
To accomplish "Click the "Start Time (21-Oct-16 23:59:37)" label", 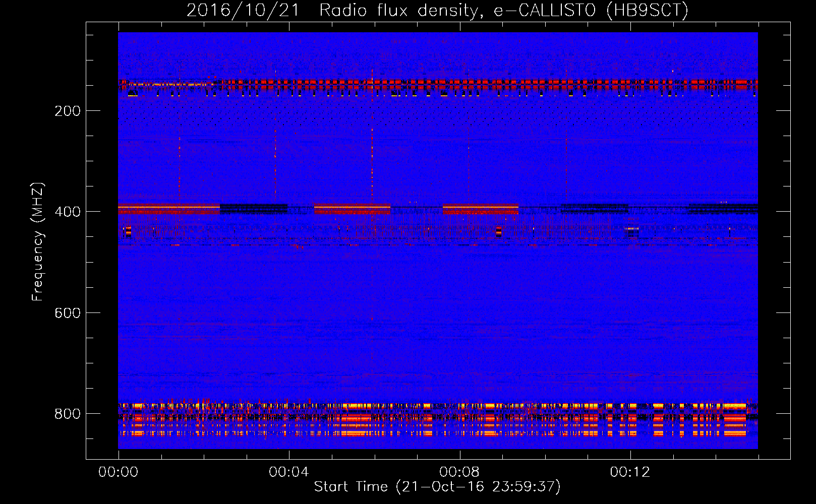I will 437,487.
